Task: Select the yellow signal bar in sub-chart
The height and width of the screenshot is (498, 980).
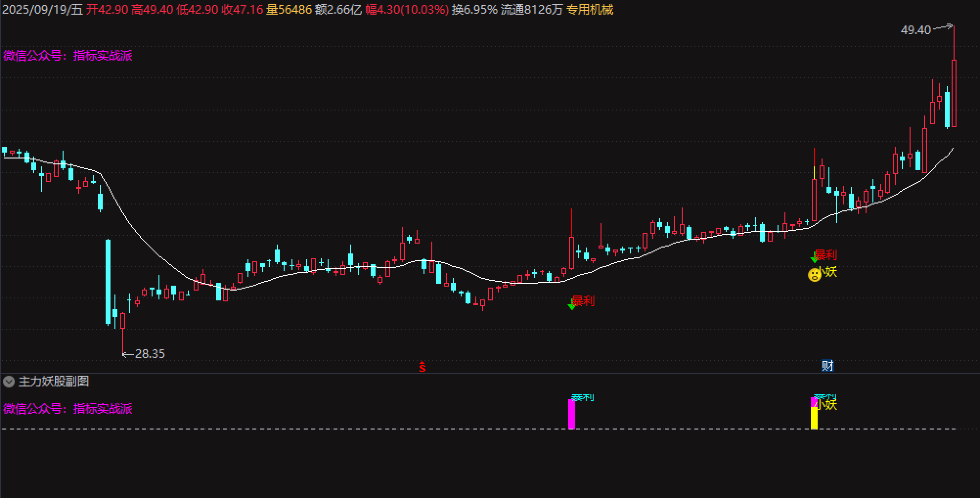Action: (x=814, y=418)
